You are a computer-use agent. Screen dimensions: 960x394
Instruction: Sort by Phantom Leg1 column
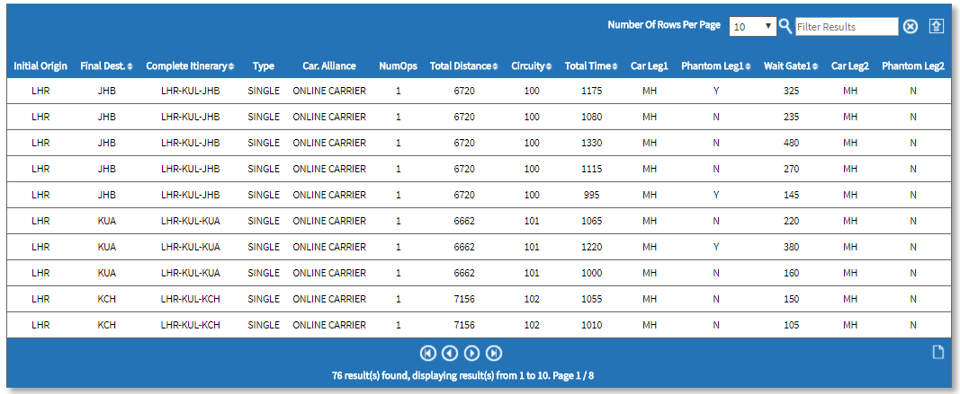(716, 66)
